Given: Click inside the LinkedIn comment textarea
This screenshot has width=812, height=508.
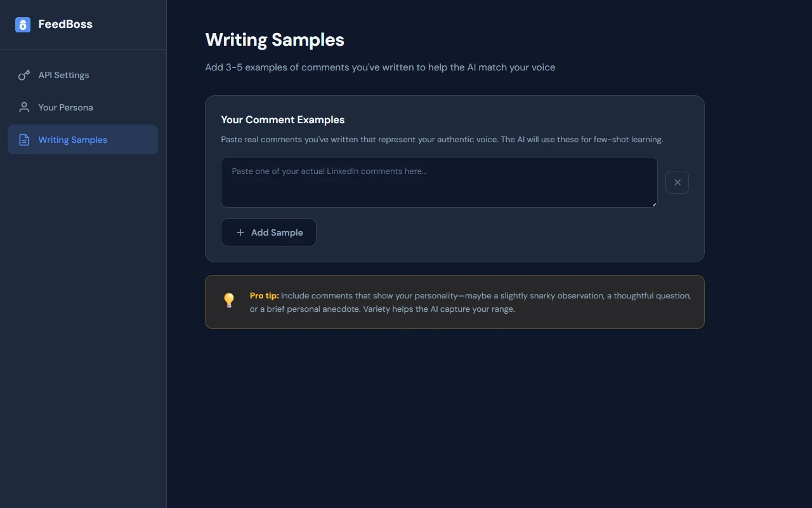Looking at the screenshot, I should (438, 182).
